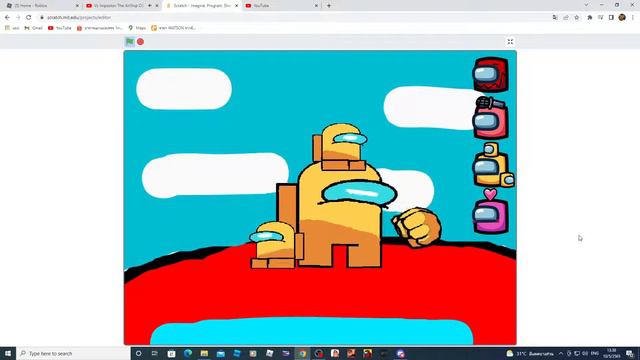Screen dimensions: 640x360
Task: Go forward to the next page
Action: point(18,18)
